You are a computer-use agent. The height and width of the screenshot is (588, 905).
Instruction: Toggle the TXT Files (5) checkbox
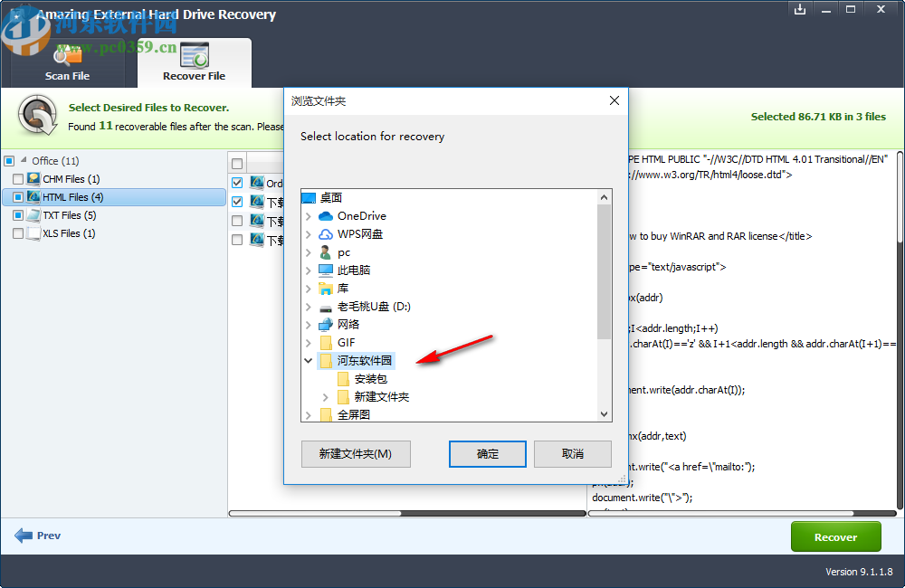pyautogui.click(x=18, y=215)
